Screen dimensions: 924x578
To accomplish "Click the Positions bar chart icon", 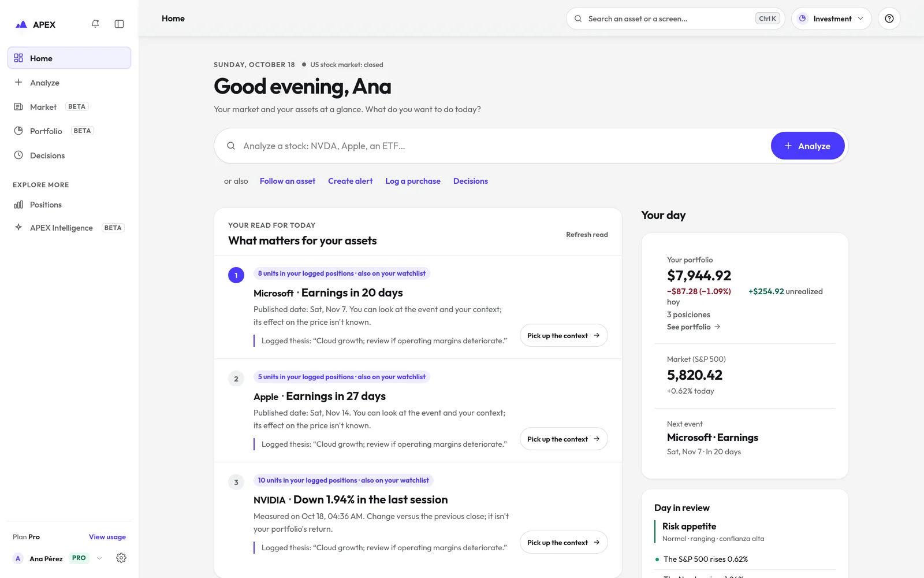I will tap(18, 205).
